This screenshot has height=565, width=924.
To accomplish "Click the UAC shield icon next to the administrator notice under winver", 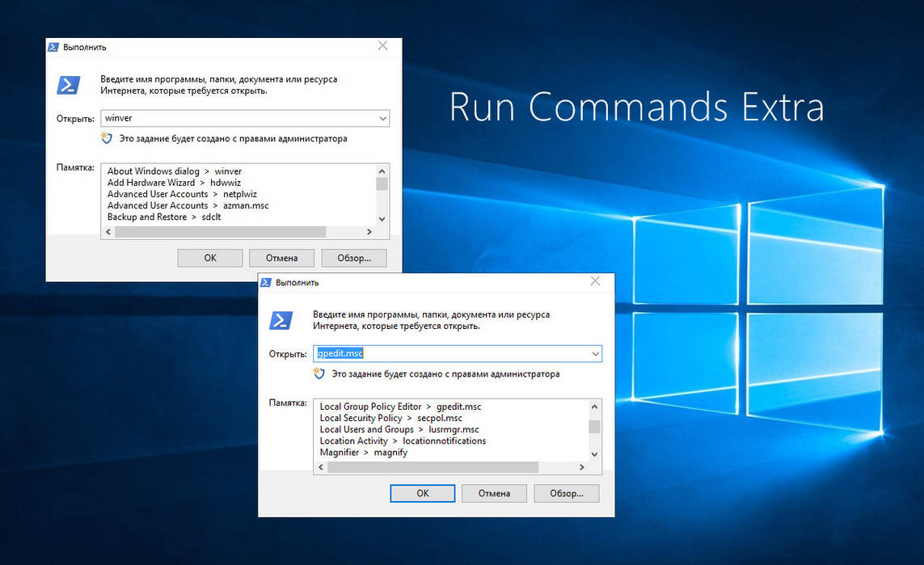I will (x=106, y=138).
